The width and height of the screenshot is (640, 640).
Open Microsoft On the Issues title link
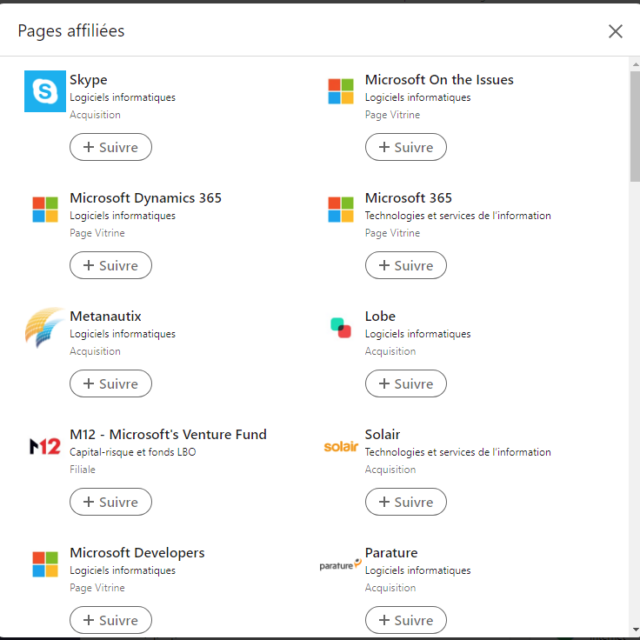pos(439,80)
